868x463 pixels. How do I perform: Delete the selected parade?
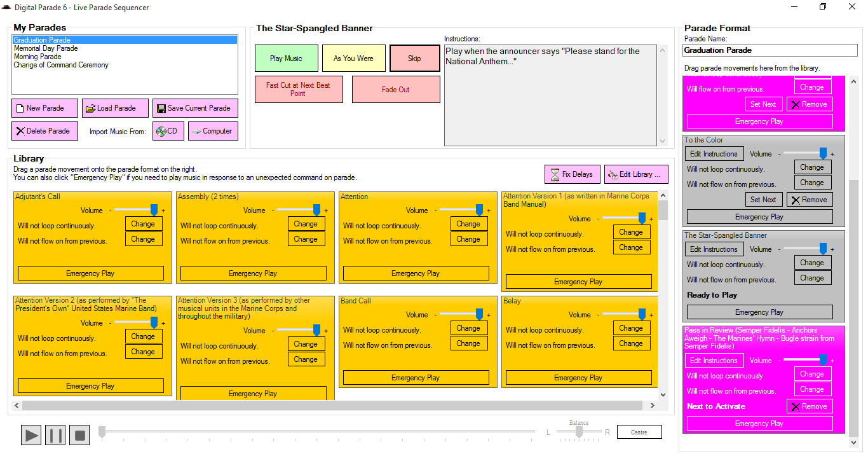click(44, 131)
